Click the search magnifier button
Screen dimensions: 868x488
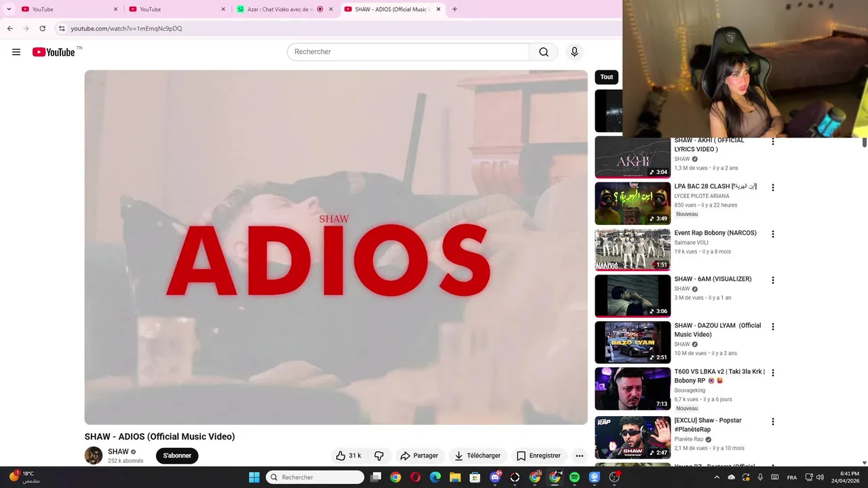click(544, 52)
